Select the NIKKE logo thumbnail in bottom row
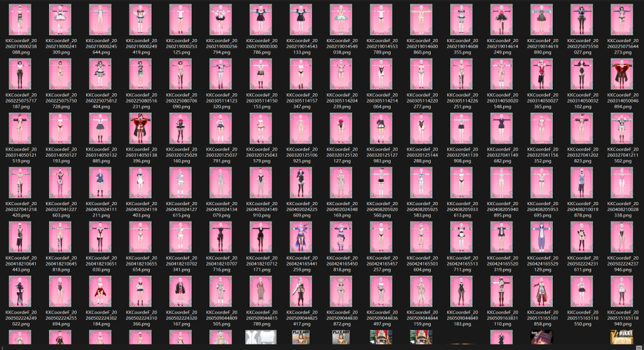The image size is (644, 350). click(622, 337)
